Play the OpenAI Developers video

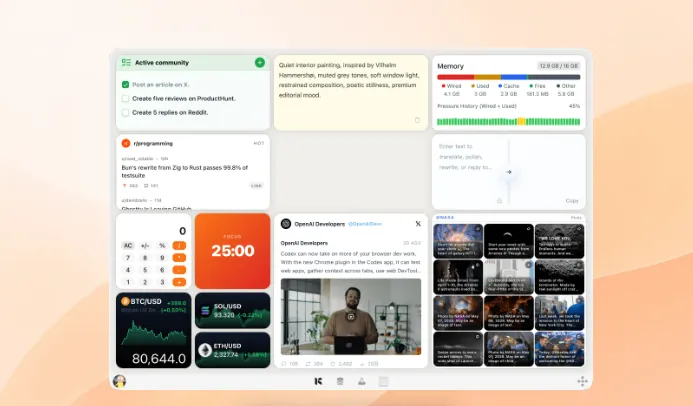(x=350, y=316)
